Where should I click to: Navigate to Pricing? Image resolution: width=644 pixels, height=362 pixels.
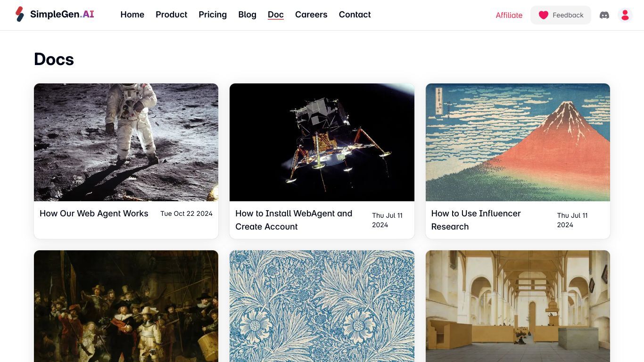pos(213,15)
